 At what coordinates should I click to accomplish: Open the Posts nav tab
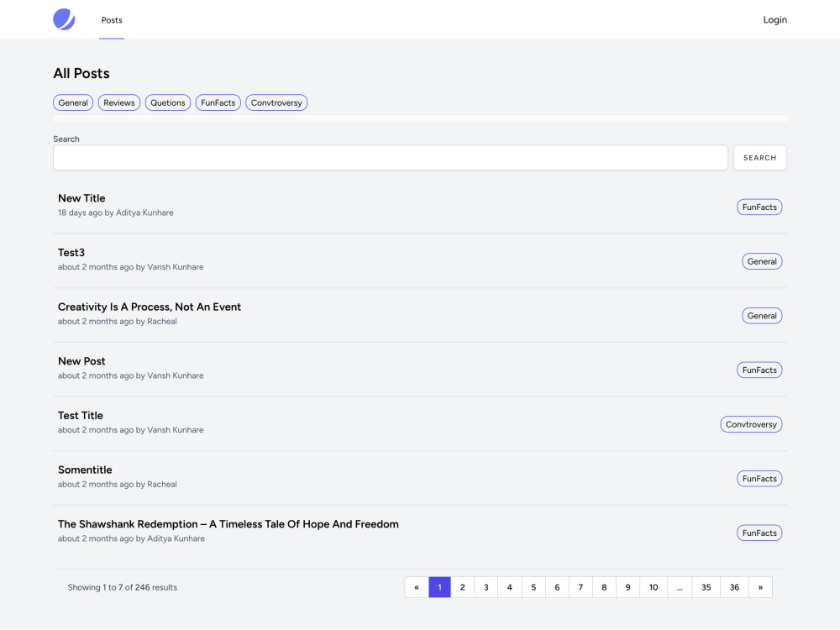[x=112, y=20]
